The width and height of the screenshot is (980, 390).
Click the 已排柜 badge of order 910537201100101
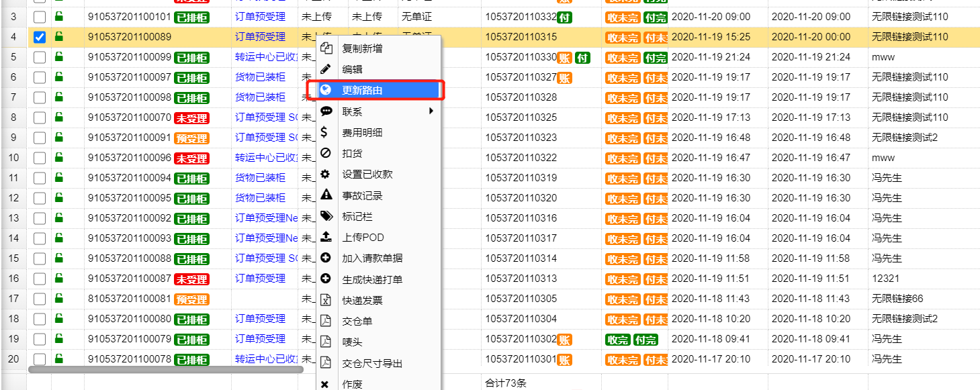191,17
